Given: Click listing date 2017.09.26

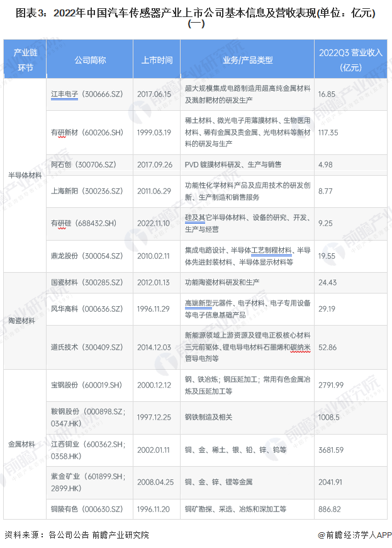Looking at the screenshot, I should tap(155, 164).
